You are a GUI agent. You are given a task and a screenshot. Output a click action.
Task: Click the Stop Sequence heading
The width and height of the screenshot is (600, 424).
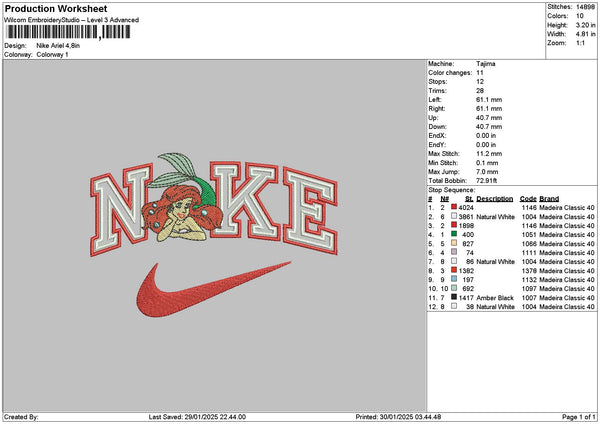coord(451,190)
